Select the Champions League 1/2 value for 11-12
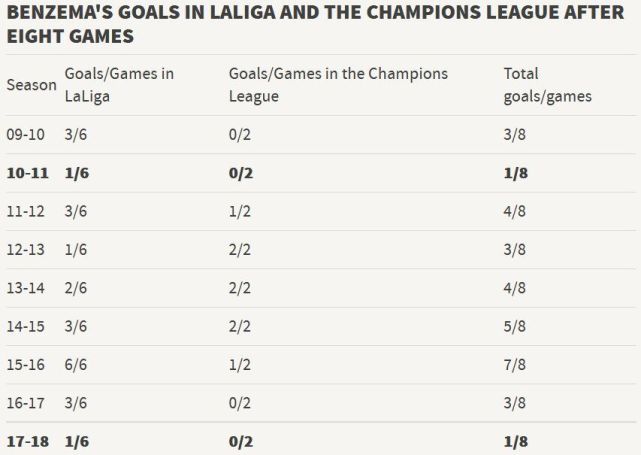 [241, 211]
